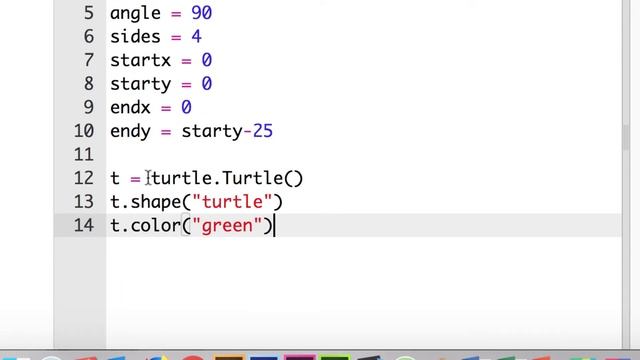Click line number 6 in the gutter
640x360 pixels.
pyautogui.click(x=89, y=37)
